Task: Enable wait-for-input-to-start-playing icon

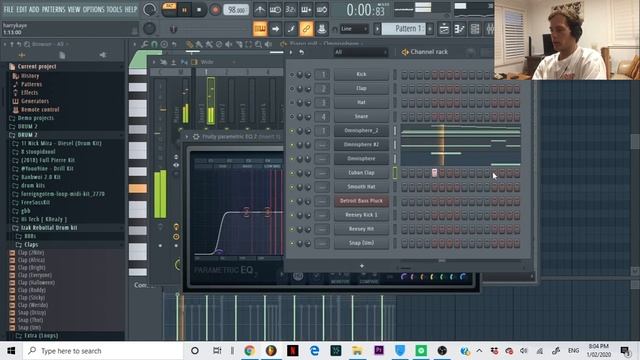Action: click(x=275, y=9)
